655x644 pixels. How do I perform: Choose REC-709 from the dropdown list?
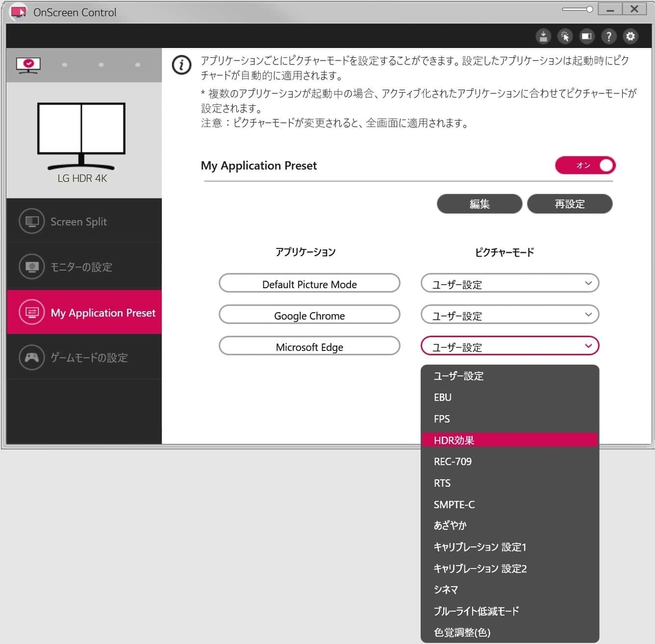tap(510, 461)
